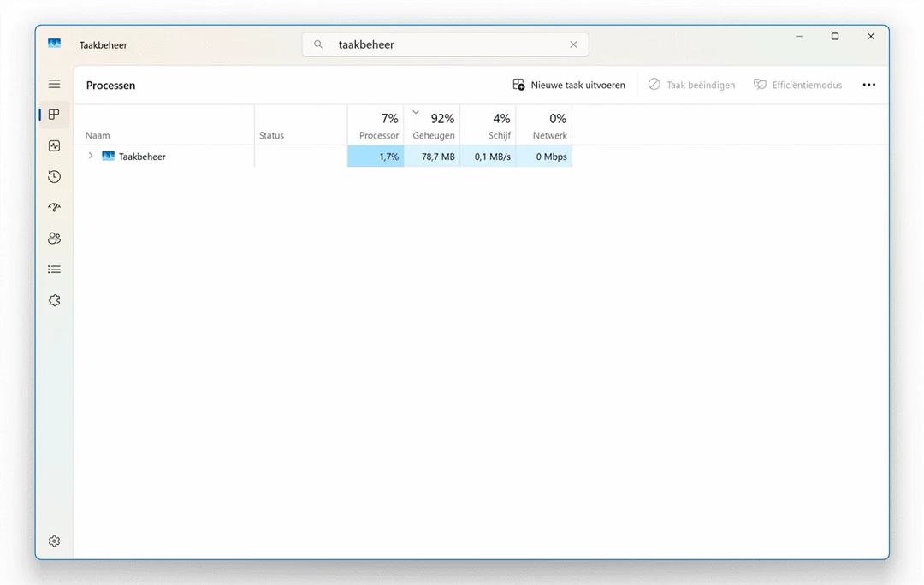Select the Prestaties sidebar icon
Image resolution: width=924 pixels, height=585 pixels.
coord(54,145)
